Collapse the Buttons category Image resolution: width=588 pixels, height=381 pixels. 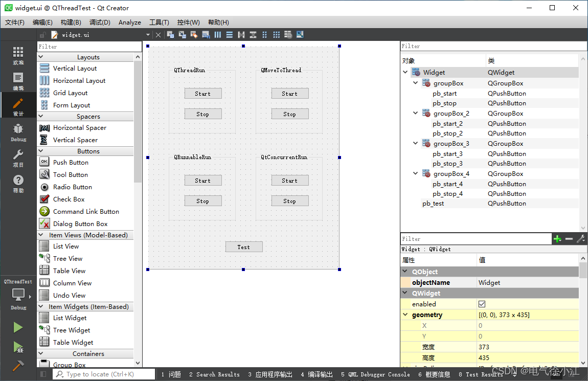click(x=41, y=151)
